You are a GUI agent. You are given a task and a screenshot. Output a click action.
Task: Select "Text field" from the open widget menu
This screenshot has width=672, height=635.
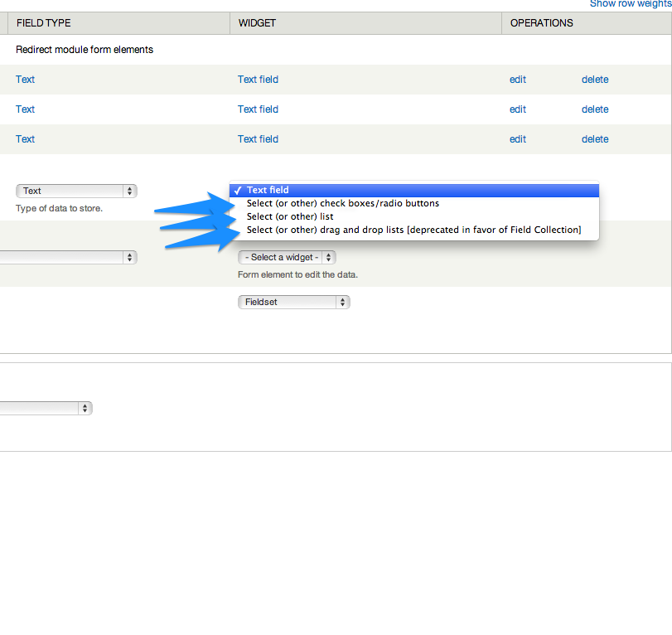pos(265,190)
